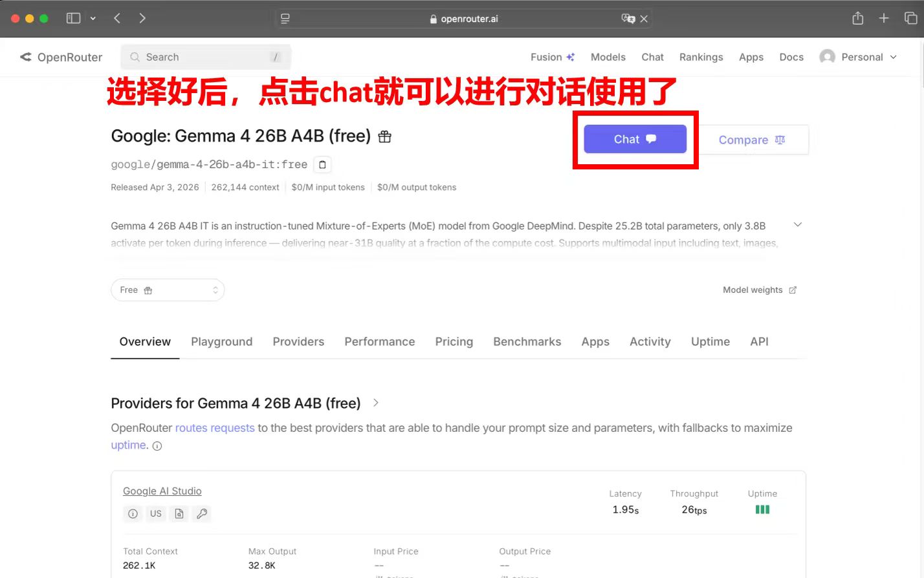Click the Chat button to start chatting
This screenshot has height=578, width=924.
635,138
